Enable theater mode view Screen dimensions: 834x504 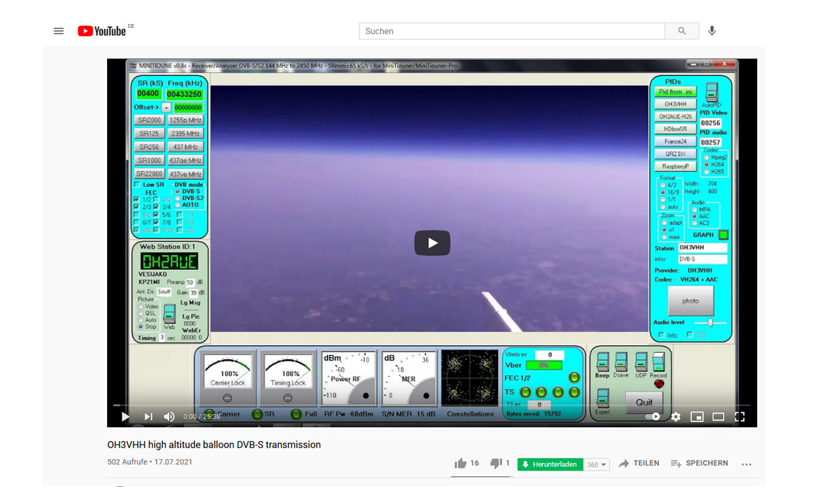[718, 417]
